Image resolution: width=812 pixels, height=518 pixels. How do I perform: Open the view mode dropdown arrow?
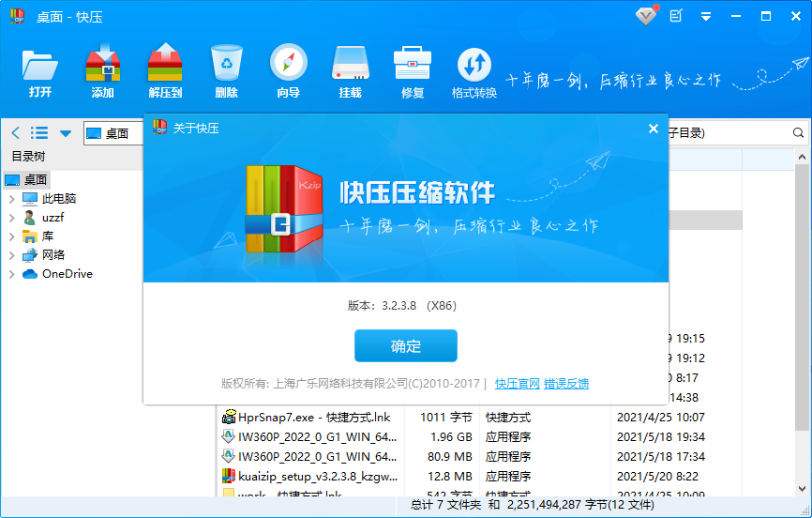(66, 133)
